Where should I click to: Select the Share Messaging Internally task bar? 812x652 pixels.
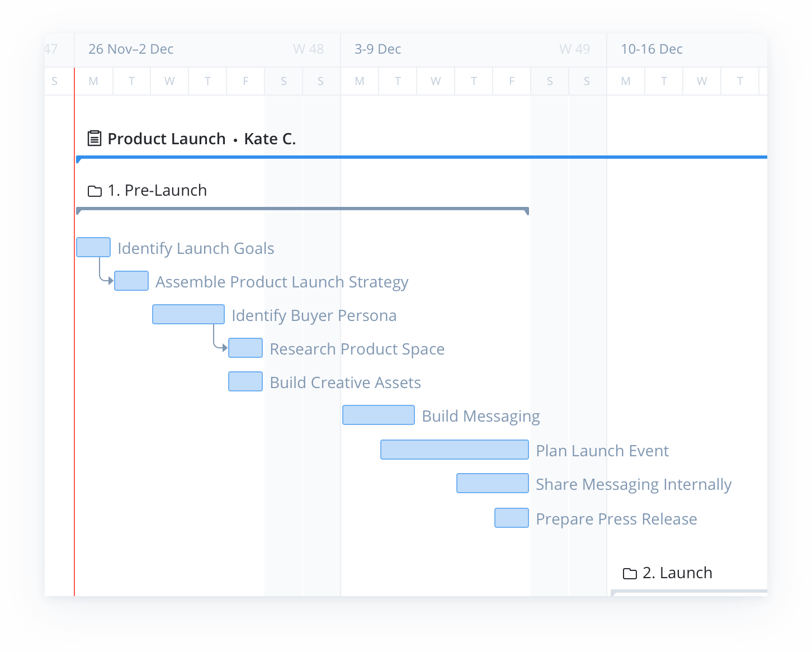point(493,483)
